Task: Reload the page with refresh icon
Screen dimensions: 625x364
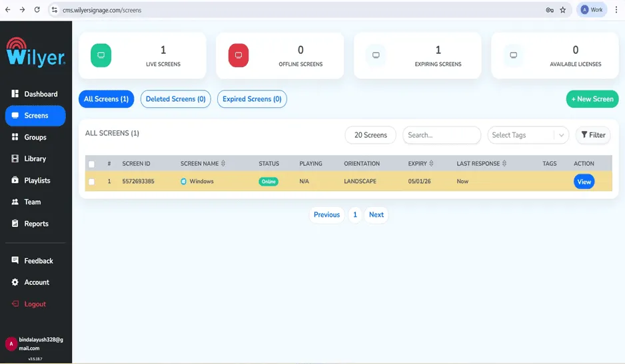Action: (37, 9)
